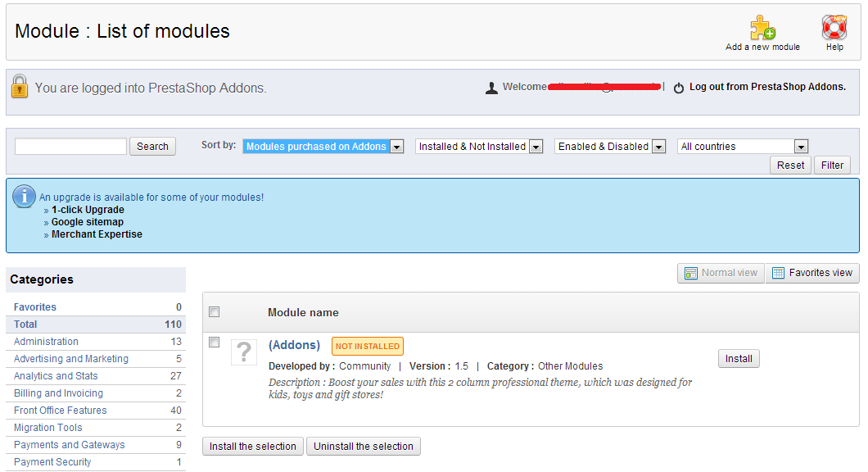Check the (Addons) module row checkbox

(x=215, y=343)
